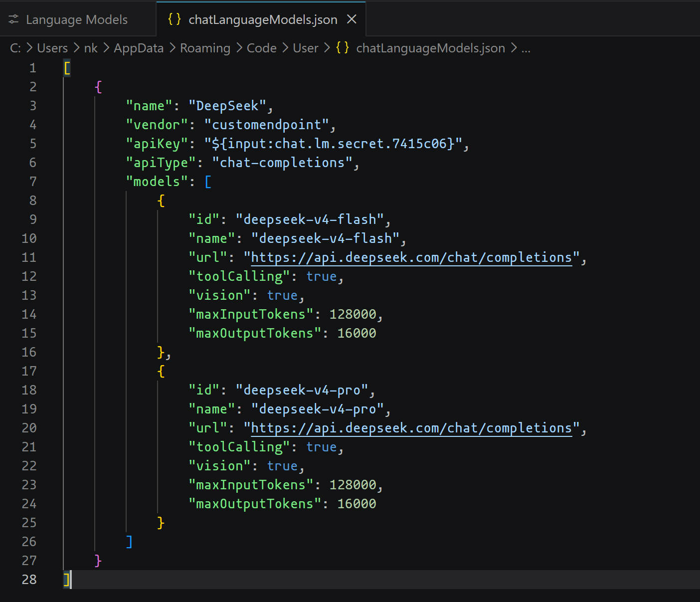This screenshot has height=602, width=700.
Task: Open breadcrumb segment User
Action: click(x=306, y=48)
